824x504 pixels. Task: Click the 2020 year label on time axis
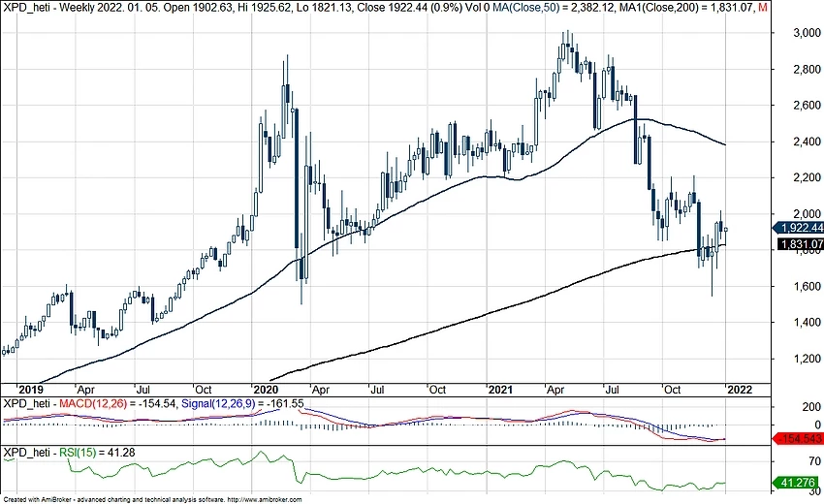[x=265, y=390]
